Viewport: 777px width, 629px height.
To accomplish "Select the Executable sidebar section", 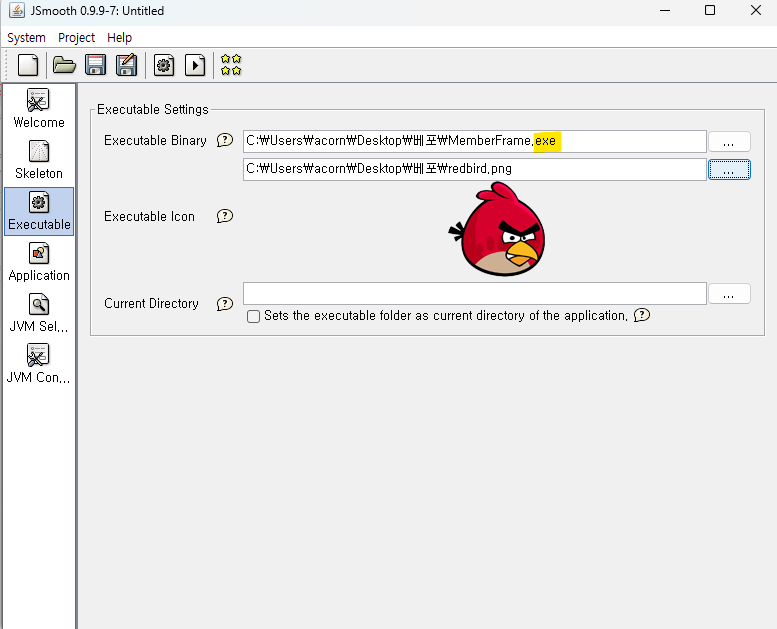I will tap(39, 211).
